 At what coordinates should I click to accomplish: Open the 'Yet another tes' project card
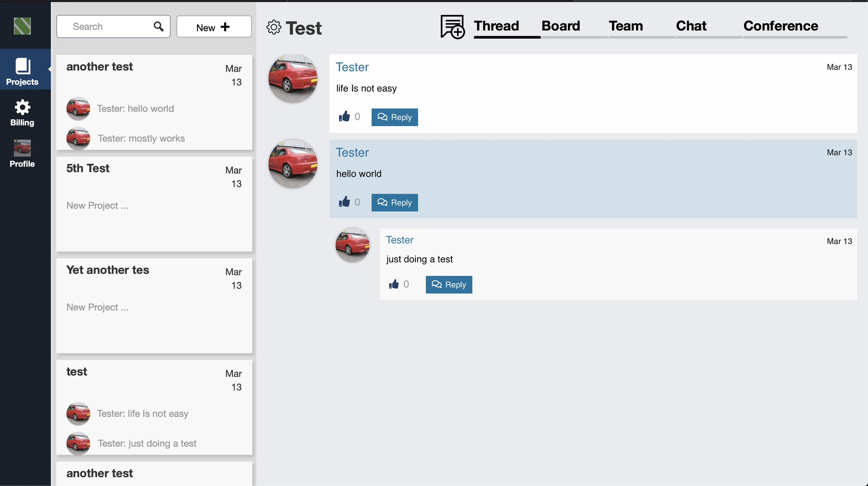pyautogui.click(x=154, y=306)
